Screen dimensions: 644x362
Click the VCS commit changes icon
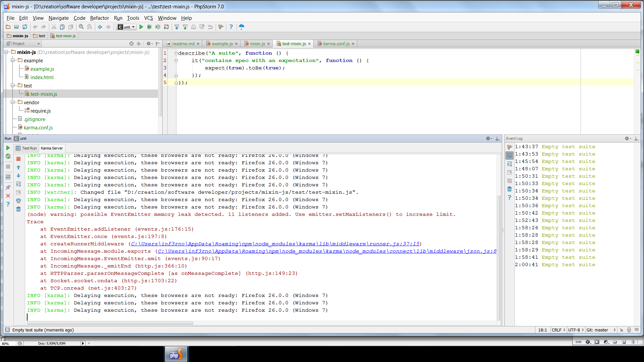click(185, 27)
